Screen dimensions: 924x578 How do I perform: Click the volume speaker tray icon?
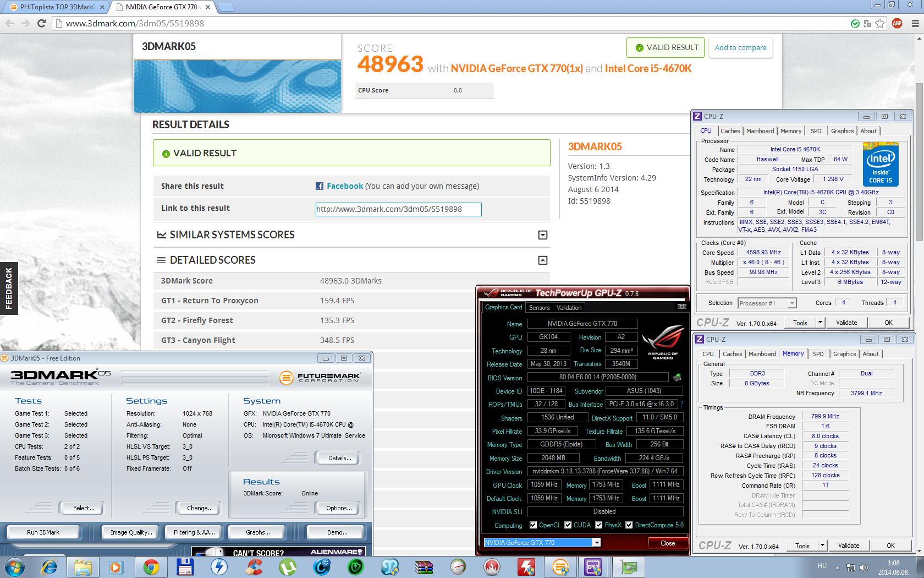click(x=863, y=568)
